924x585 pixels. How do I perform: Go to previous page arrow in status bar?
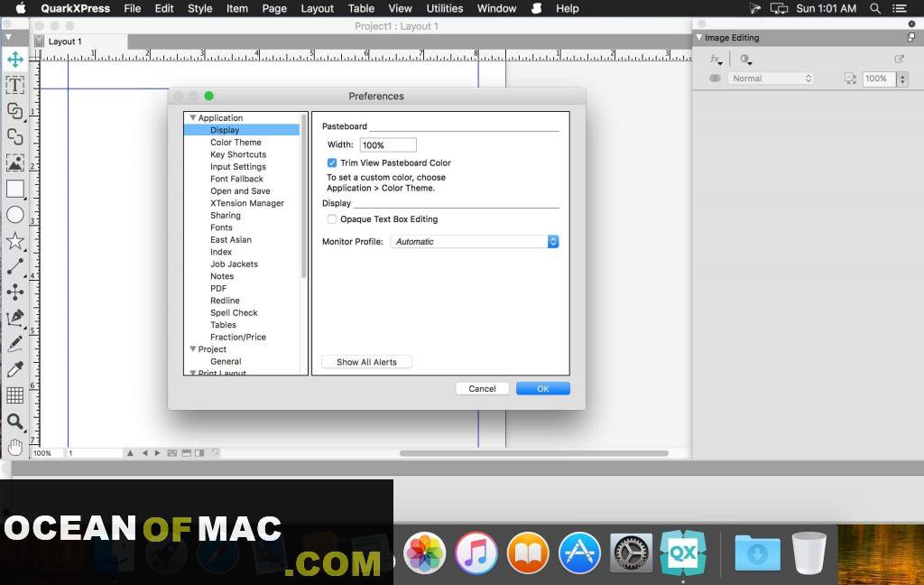[145, 453]
